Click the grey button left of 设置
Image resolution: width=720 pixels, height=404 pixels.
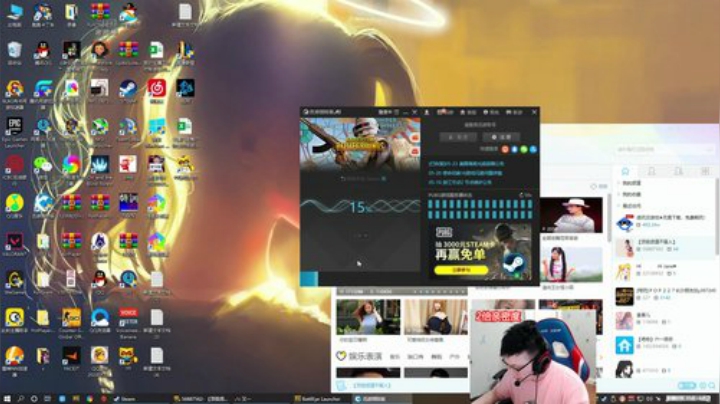(458, 137)
